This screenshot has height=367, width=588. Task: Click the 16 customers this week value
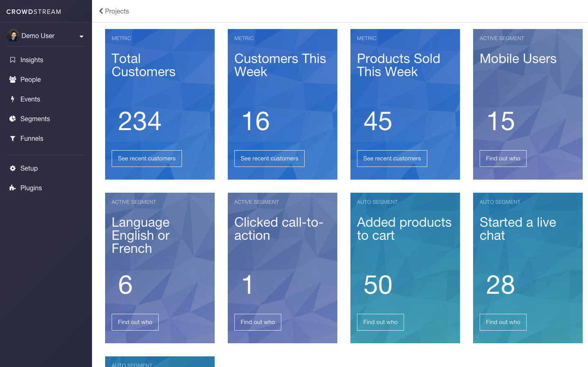pyautogui.click(x=256, y=121)
